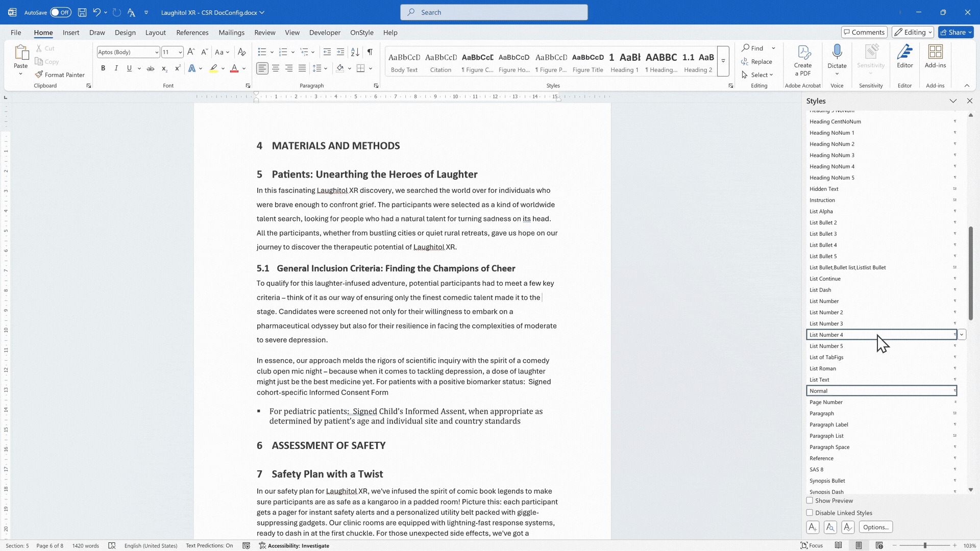Open the Editing mode dropdown
The height and width of the screenshot is (551, 980).
tap(913, 32)
